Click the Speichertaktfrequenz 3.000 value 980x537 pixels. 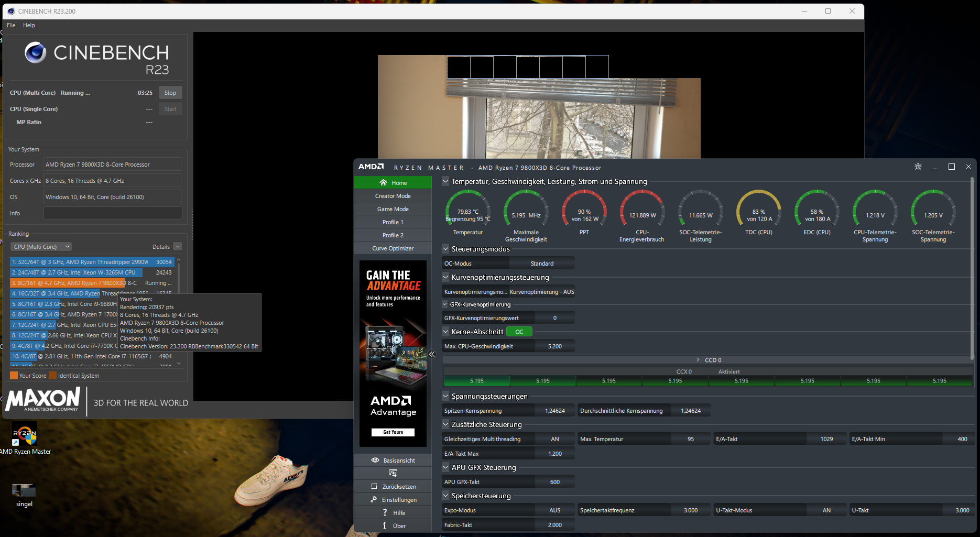pos(691,510)
